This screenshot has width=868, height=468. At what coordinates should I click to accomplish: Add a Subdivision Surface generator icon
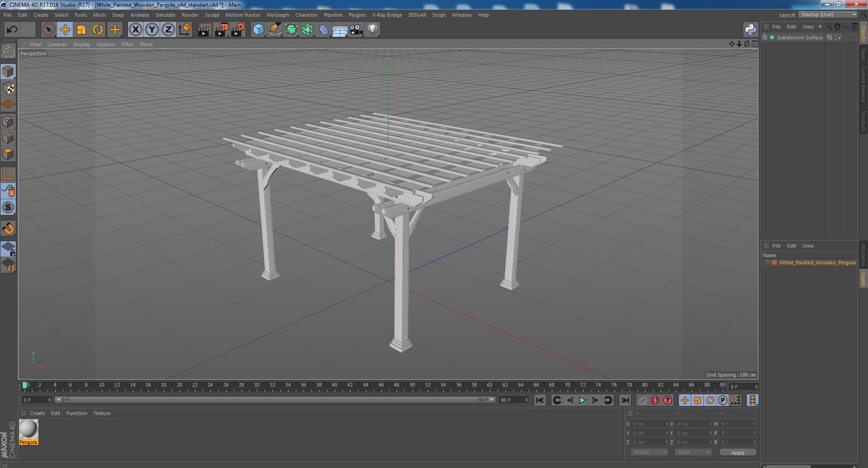pos(291,30)
